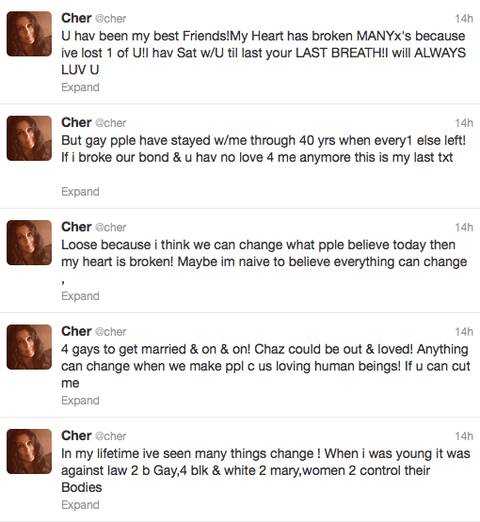Expand the tweet ending with 'Bodies'
This screenshot has height=522, width=480.
[80, 505]
